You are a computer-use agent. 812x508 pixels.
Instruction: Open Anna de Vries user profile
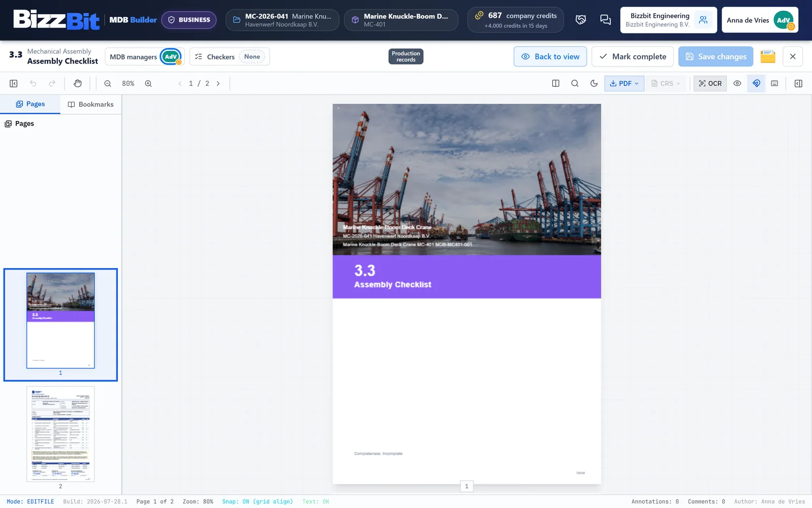[x=760, y=20]
